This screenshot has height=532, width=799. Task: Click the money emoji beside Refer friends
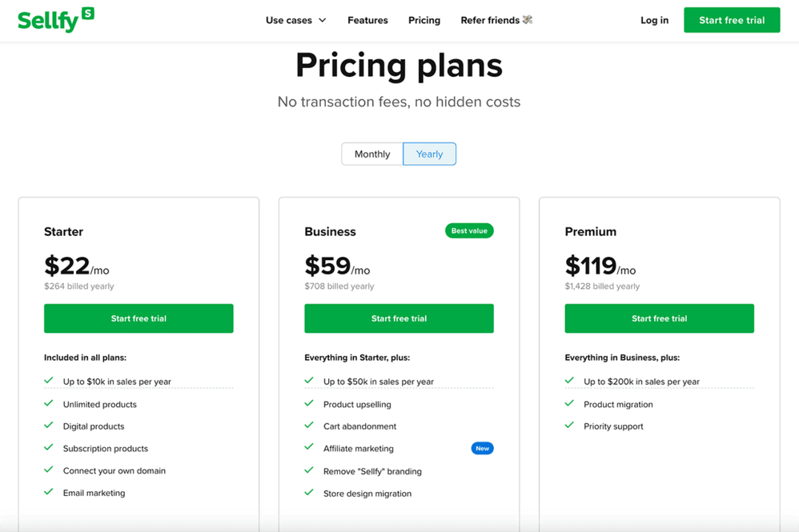(528, 20)
